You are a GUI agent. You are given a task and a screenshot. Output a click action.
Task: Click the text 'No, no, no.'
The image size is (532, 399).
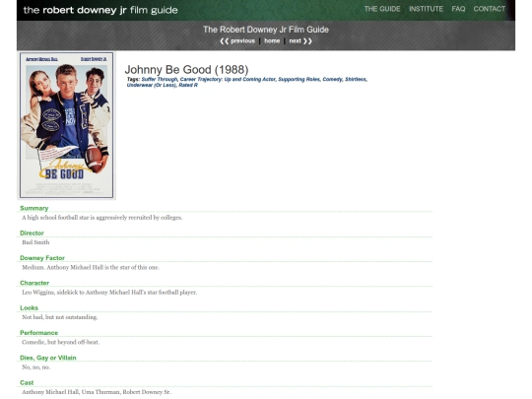[36, 367]
